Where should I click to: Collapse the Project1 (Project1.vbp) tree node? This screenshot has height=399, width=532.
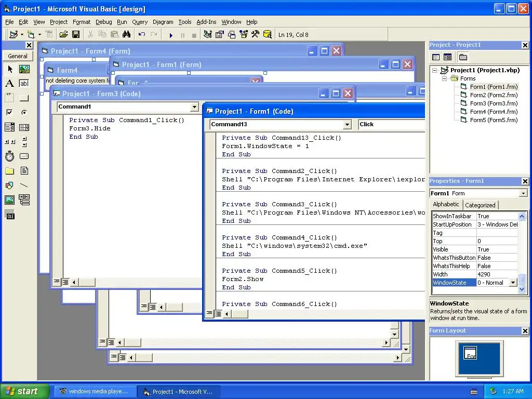click(x=435, y=70)
